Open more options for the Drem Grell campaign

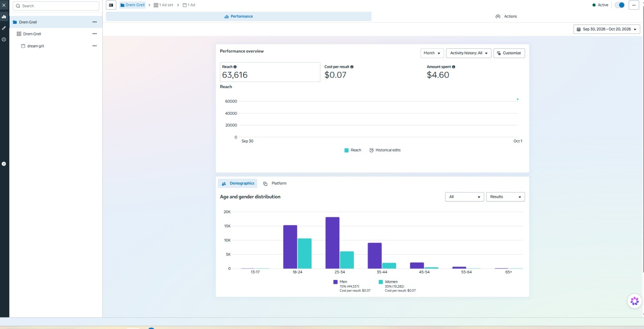[x=95, y=22]
